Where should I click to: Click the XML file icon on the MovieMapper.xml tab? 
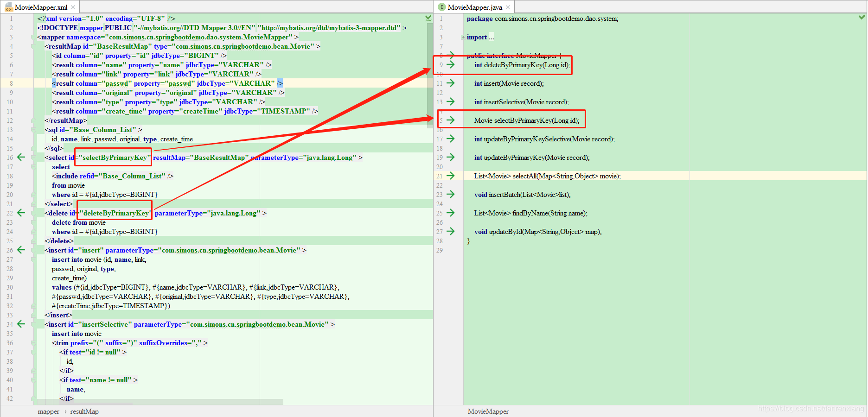8,7
